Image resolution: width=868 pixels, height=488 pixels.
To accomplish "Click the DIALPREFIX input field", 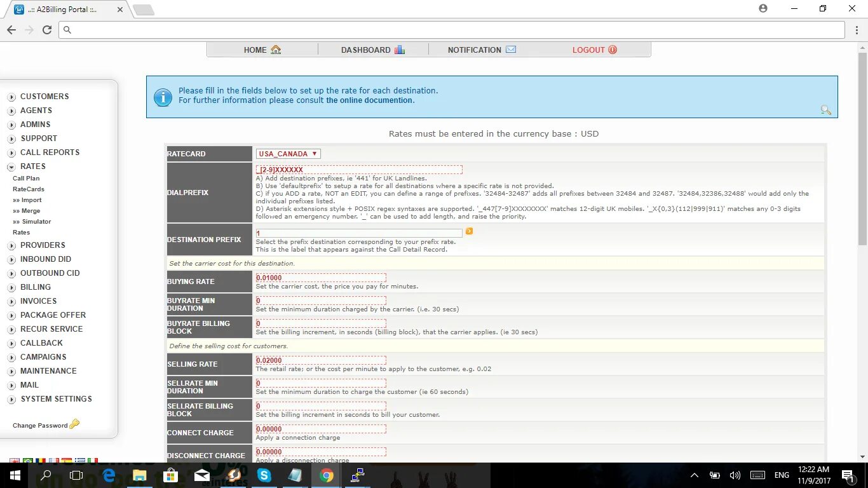I will click(x=359, y=170).
